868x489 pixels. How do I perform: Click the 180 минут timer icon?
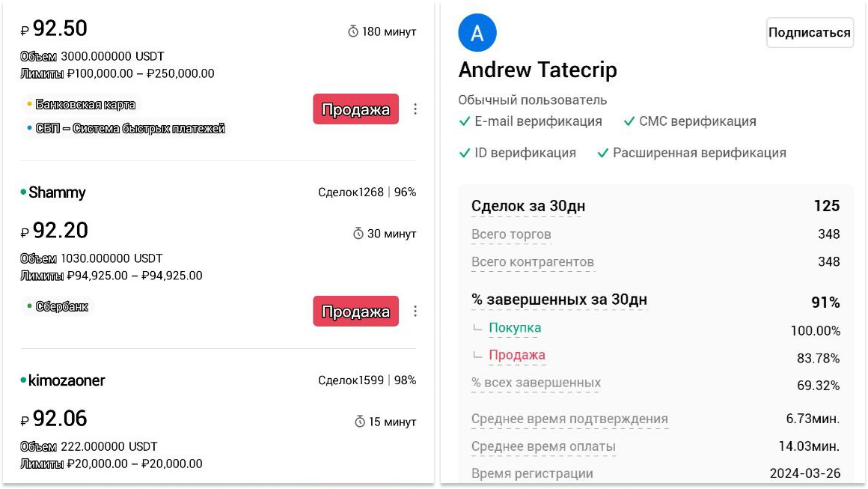(353, 31)
